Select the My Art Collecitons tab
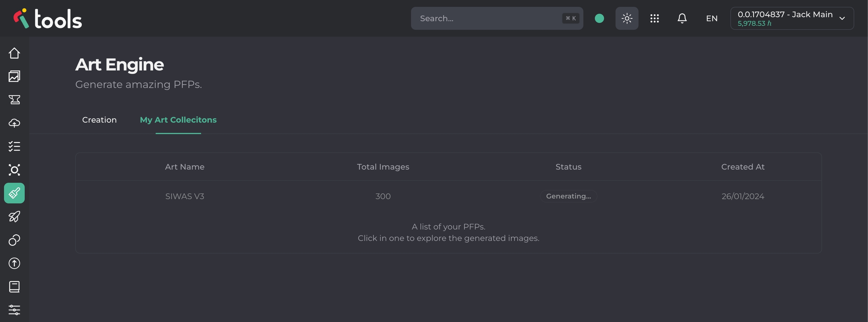 point(178,120)
